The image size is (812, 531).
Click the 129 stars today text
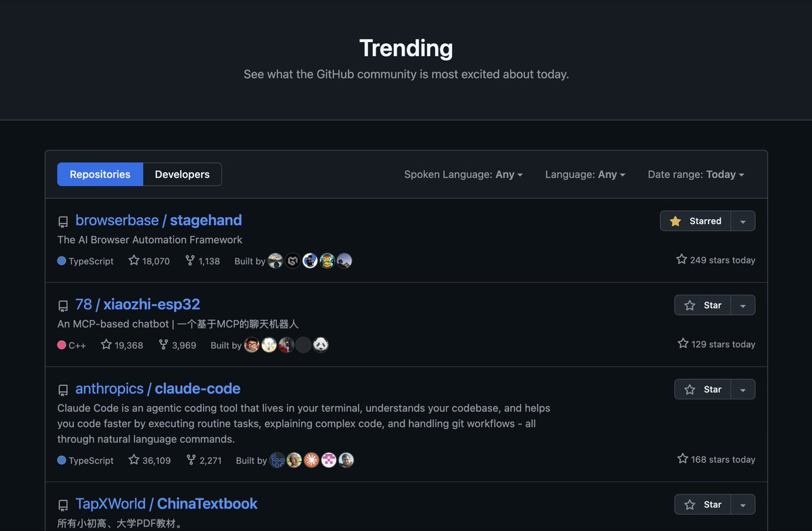(717, 344)
